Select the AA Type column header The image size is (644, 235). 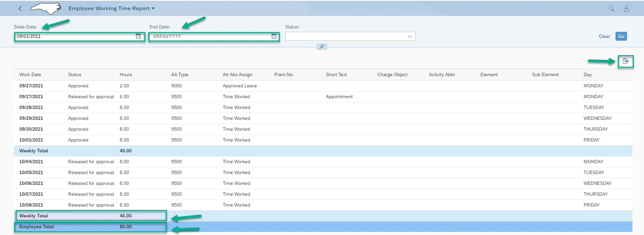(179, 75)
